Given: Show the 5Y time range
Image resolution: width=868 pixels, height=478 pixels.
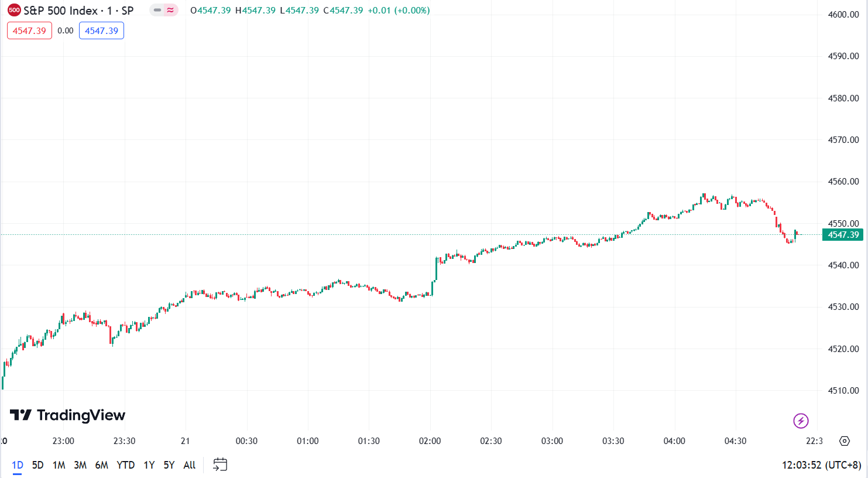Looking at the screenshot, I should pyautogui.click(x=169, y=465).
